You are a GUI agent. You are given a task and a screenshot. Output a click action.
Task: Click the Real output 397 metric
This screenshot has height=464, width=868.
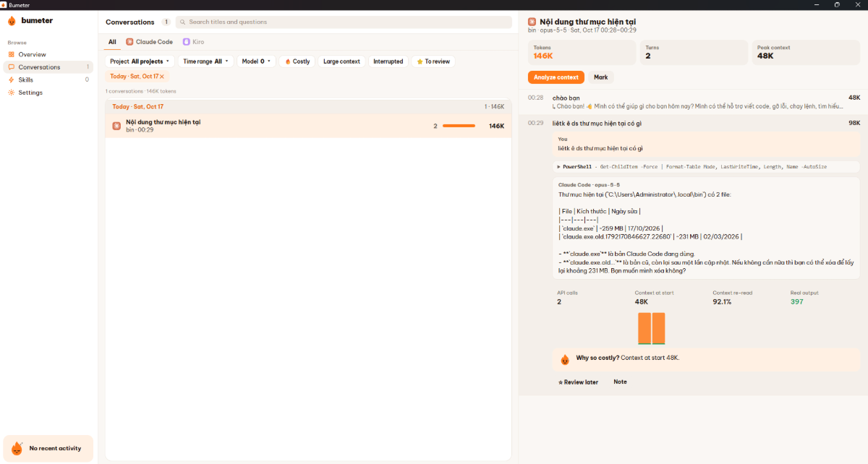(804, 297)
